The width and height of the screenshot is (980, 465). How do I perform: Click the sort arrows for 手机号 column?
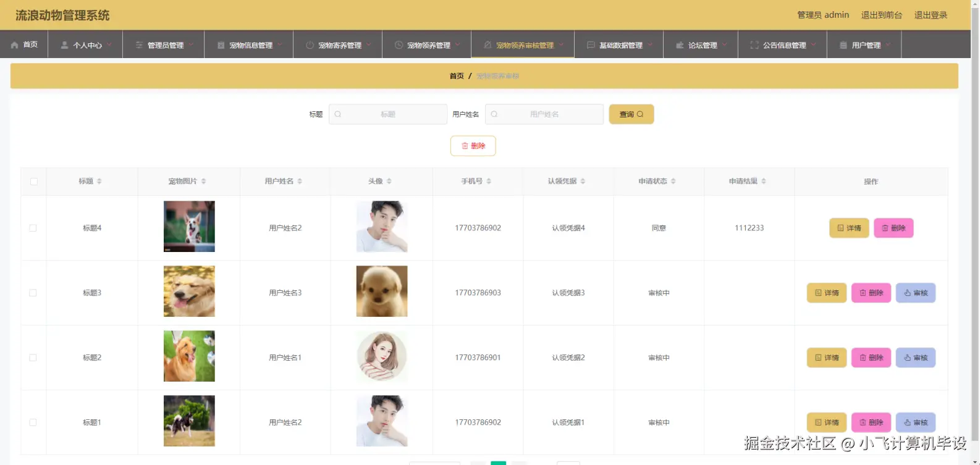click(489, 182)
